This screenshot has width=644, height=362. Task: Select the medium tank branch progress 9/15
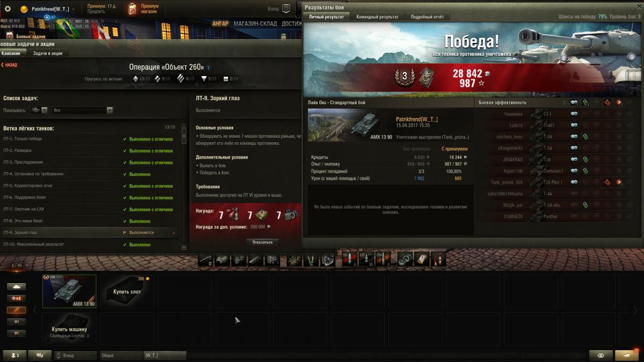(x=163, y=79)
